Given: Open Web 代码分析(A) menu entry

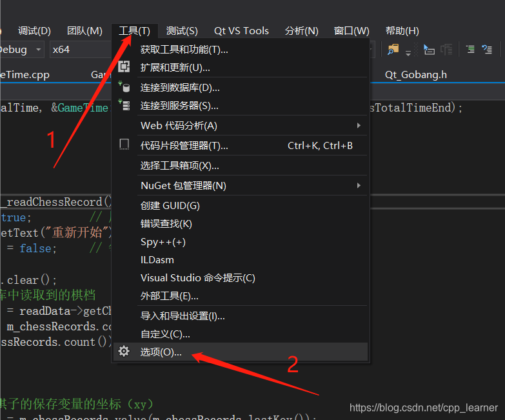Looking at the screenshot, I should click(x=241, y=126).
